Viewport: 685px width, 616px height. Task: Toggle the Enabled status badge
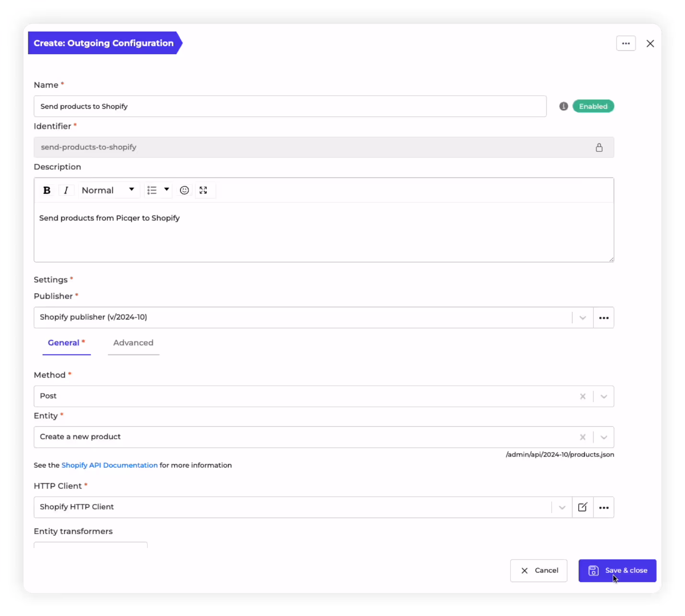(593, 106)
